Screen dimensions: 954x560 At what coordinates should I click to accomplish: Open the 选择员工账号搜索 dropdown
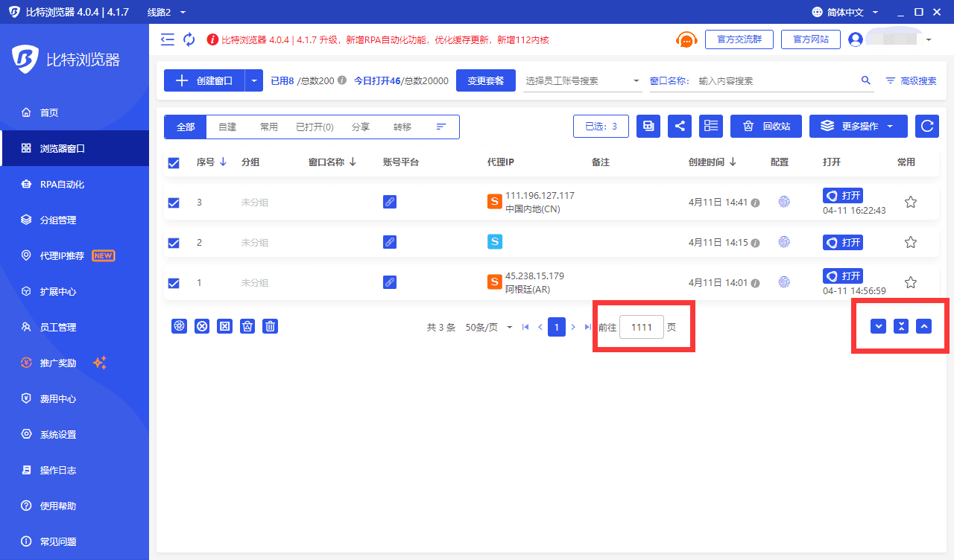[x=582, y=80]
